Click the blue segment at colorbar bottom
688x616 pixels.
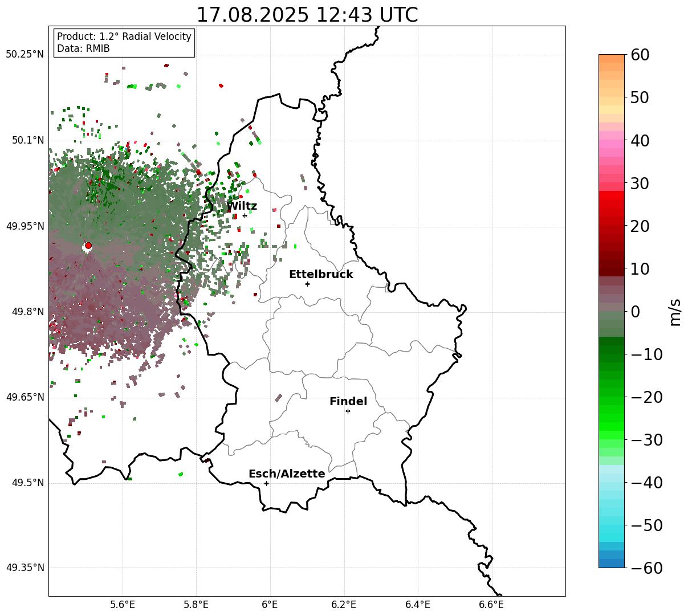tap(612, 563)
